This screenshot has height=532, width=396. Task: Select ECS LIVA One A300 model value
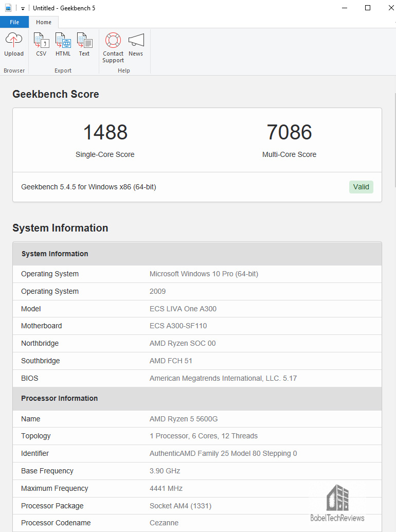coord(183,309)
